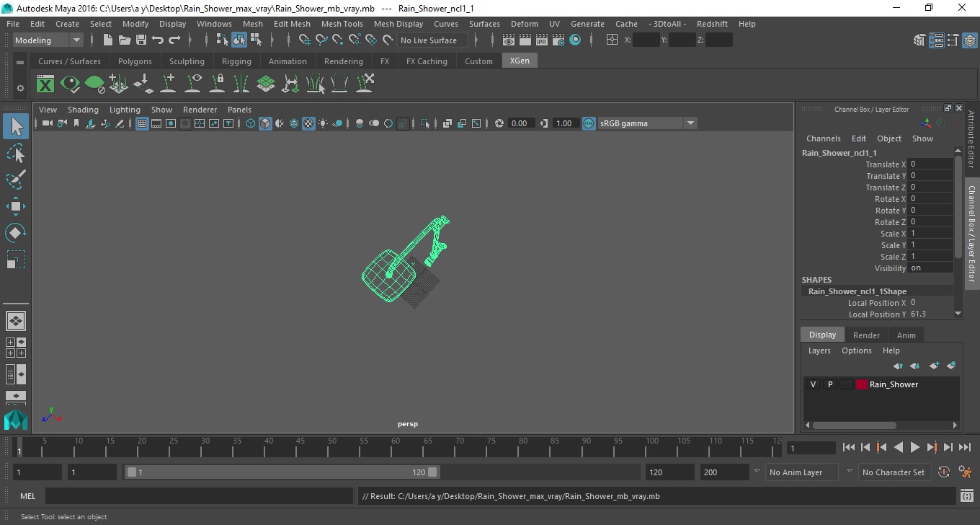Switch to the Polygons shelf tab
Screen dimensions: 980x525
(135, 61)
